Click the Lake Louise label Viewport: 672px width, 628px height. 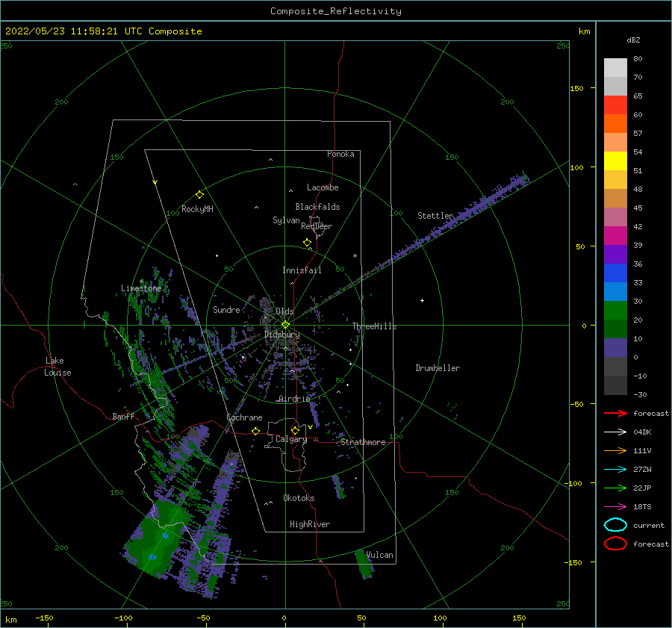click(57, 367)
